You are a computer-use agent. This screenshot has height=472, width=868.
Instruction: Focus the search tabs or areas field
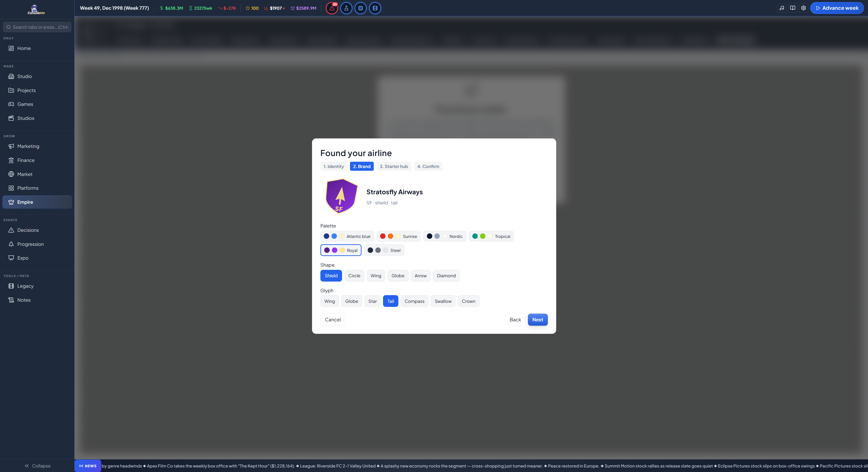tap(37, 27)
